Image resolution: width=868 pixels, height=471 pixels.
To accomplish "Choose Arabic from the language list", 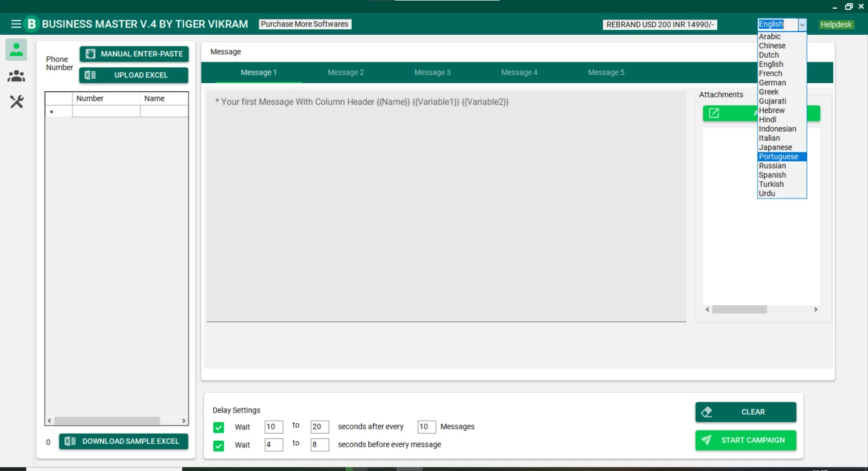I will [x=782, y=37].
